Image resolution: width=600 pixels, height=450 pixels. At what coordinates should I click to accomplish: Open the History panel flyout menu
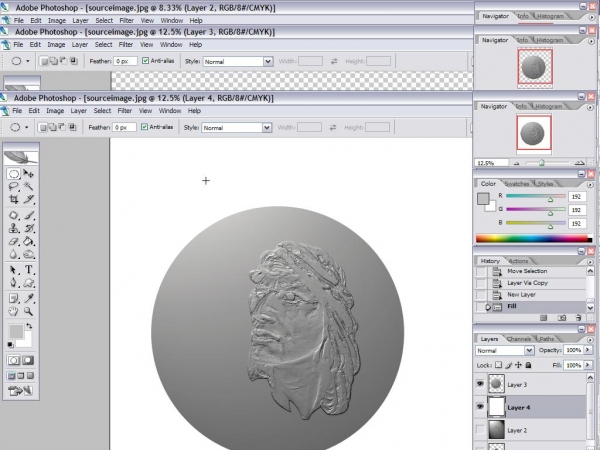point(590,262)
